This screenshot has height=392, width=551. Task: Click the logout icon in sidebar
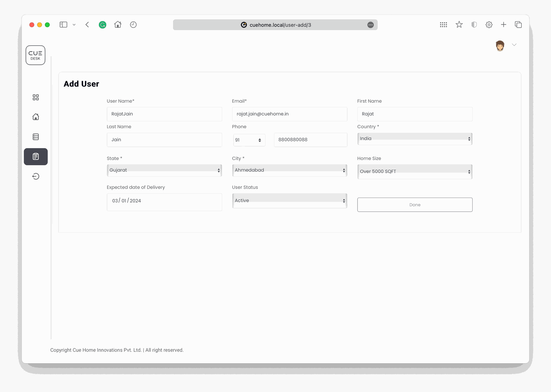pyautogui.click(x=36, y=176)
